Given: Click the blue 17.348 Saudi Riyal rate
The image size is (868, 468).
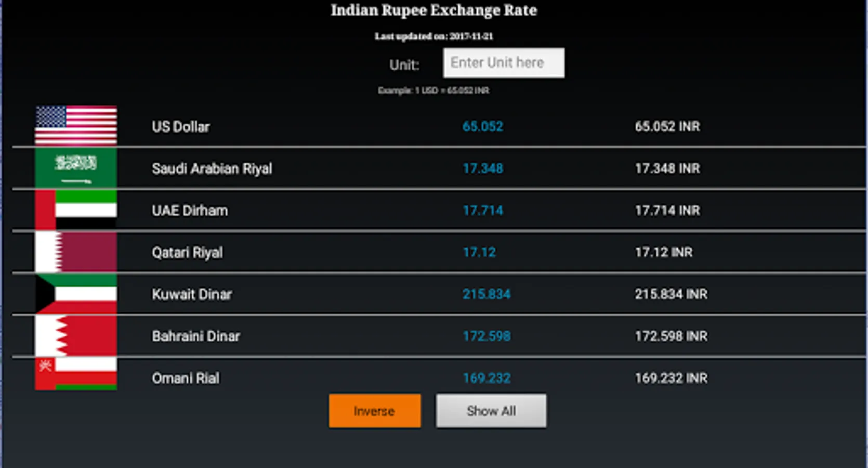Looking at the screenshot, I should (x=483, y=168).
